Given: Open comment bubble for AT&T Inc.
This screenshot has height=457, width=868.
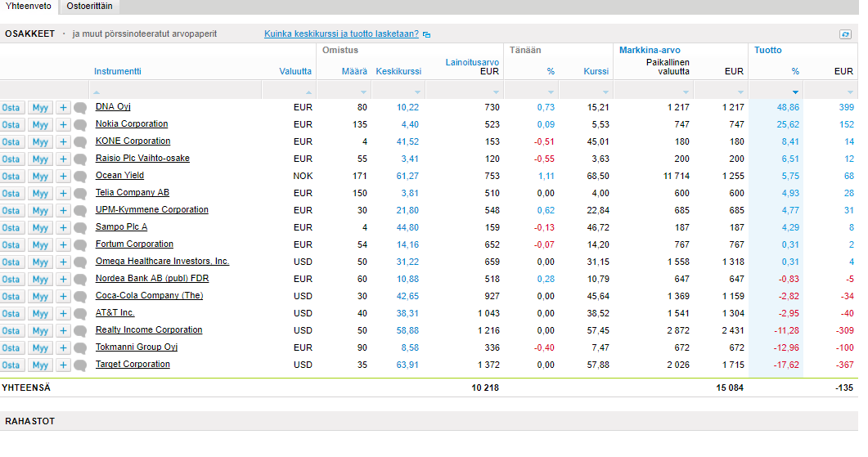Looking at the screenshot, I should point(80,314).
